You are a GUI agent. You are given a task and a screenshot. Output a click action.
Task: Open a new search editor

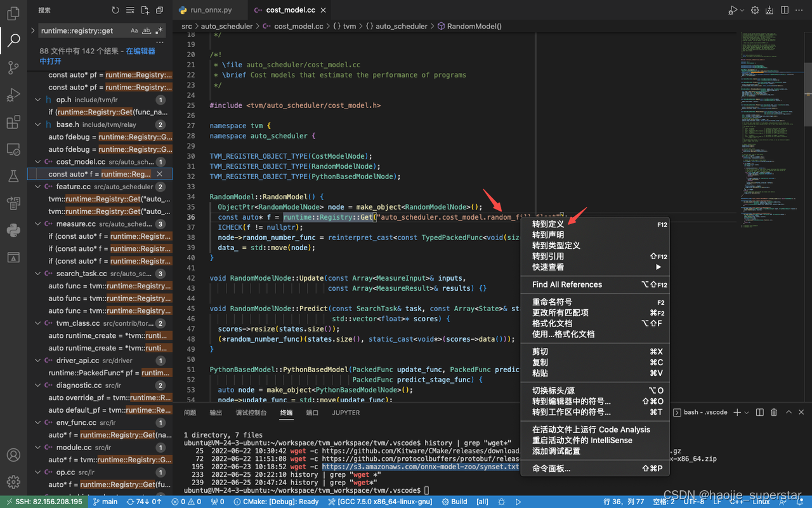tap(145, 10)
